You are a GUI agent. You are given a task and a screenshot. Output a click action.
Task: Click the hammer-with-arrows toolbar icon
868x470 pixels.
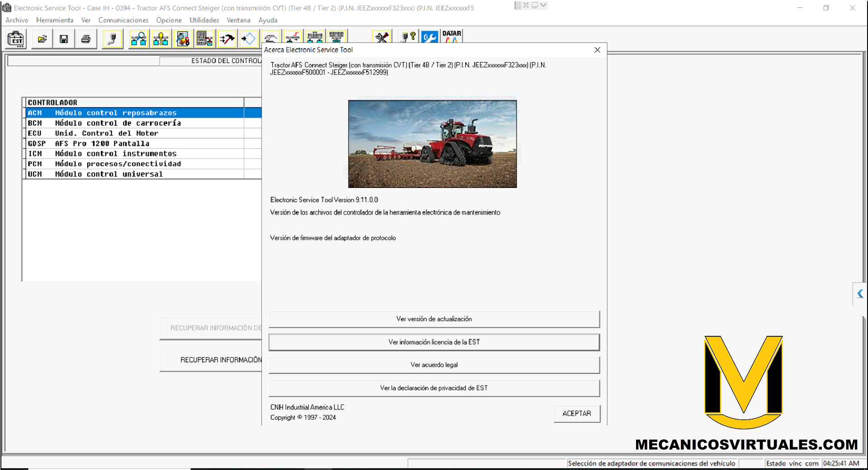[x=227, y=39]
